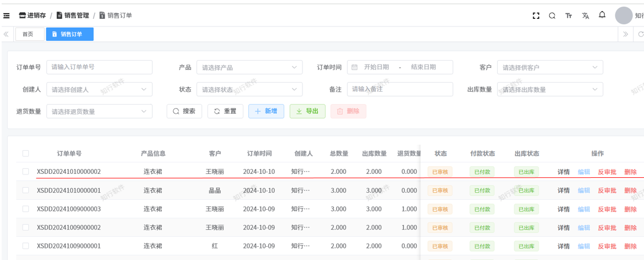Click the font size icon
This screenshot has height=260, width=644.
point(568,15)
